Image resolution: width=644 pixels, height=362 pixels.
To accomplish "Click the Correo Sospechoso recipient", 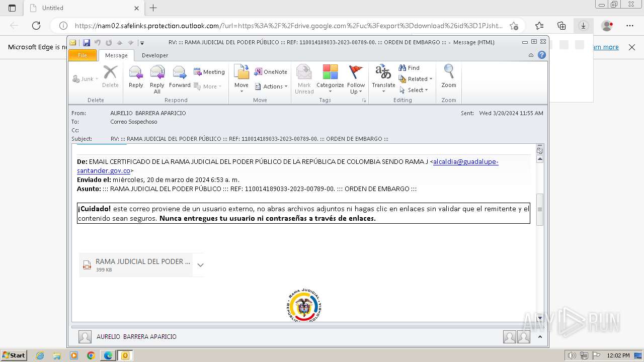I will [134, 122].
